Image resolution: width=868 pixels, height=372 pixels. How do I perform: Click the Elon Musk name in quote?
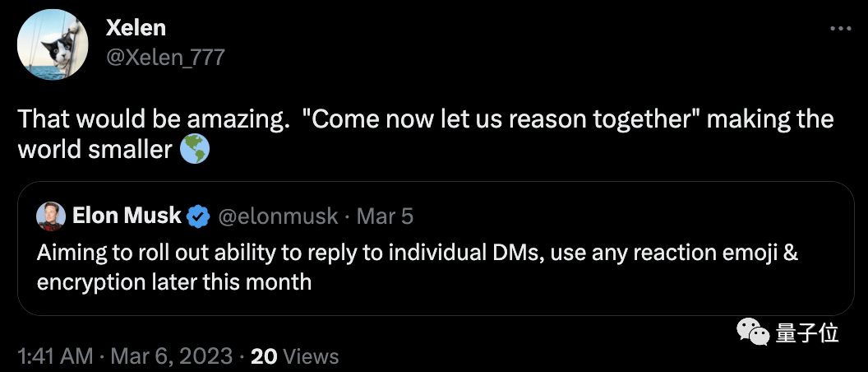click(x=127, y=216)
